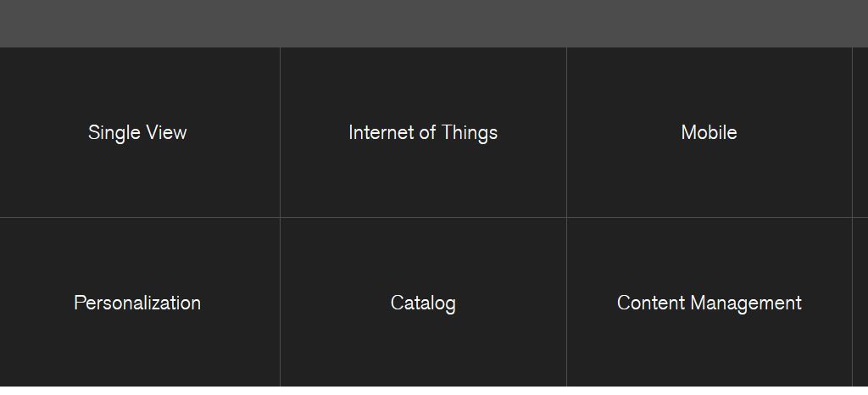Select the tile directly above Catalog

(423, 132)
